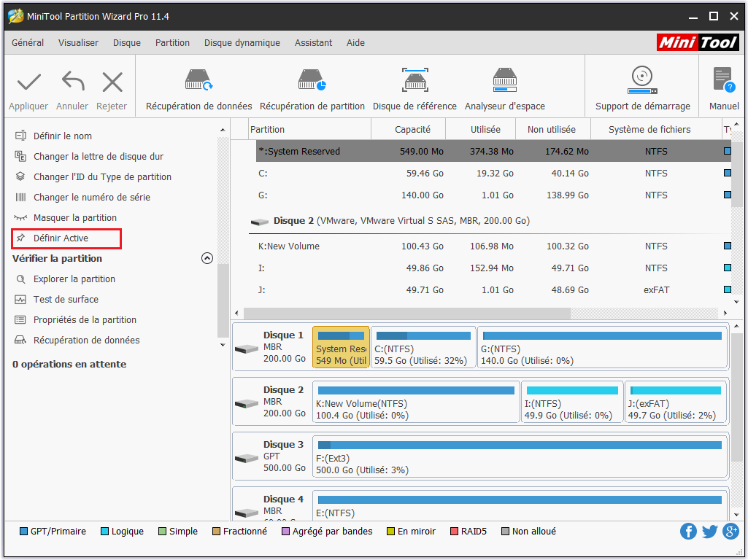
Task: Select Explorer la partition action
Action: pyautogui.click(x=74, y=279)
